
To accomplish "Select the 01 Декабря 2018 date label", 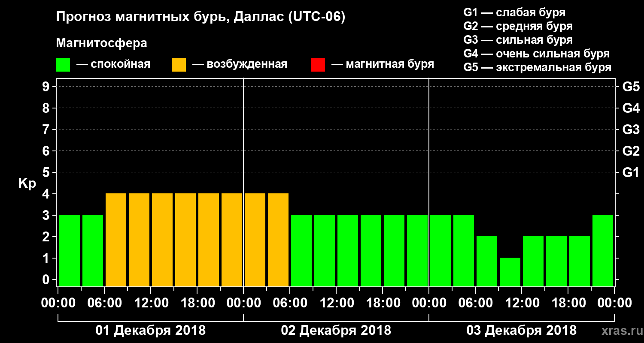I will pyautogui.click(x=150, y=331).
